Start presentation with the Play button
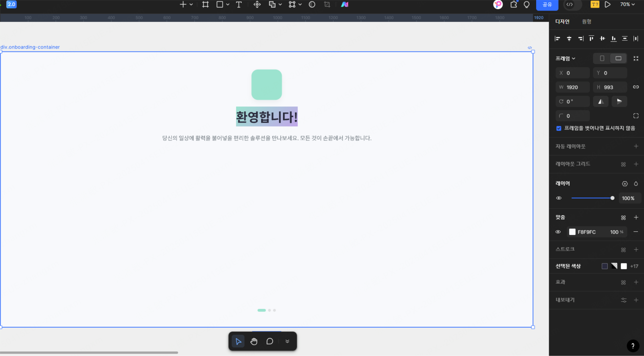 point(608,4)
